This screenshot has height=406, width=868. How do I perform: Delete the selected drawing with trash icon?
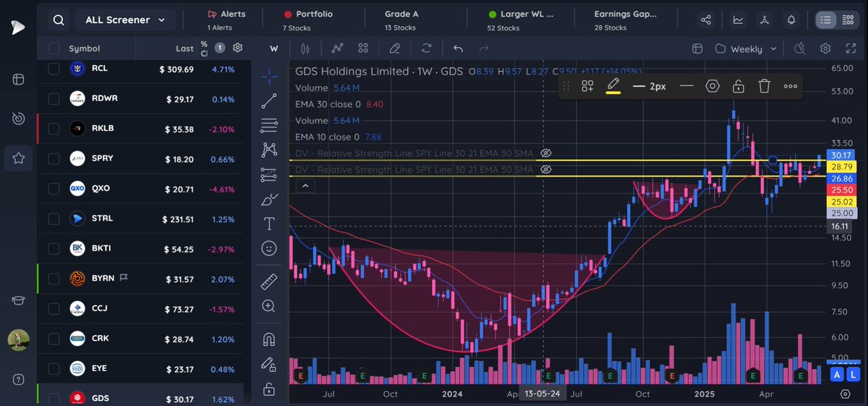pyautogui.click(x=764, y=86)
